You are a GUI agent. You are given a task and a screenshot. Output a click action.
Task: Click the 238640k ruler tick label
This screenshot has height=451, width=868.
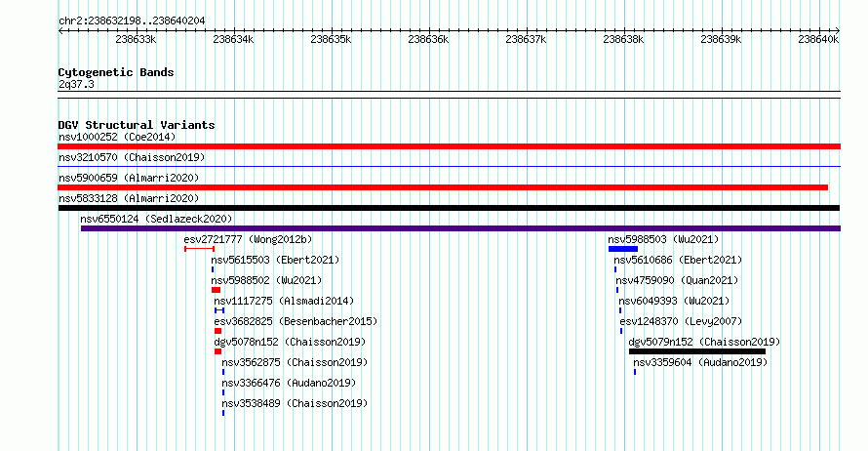click(818, 39)
